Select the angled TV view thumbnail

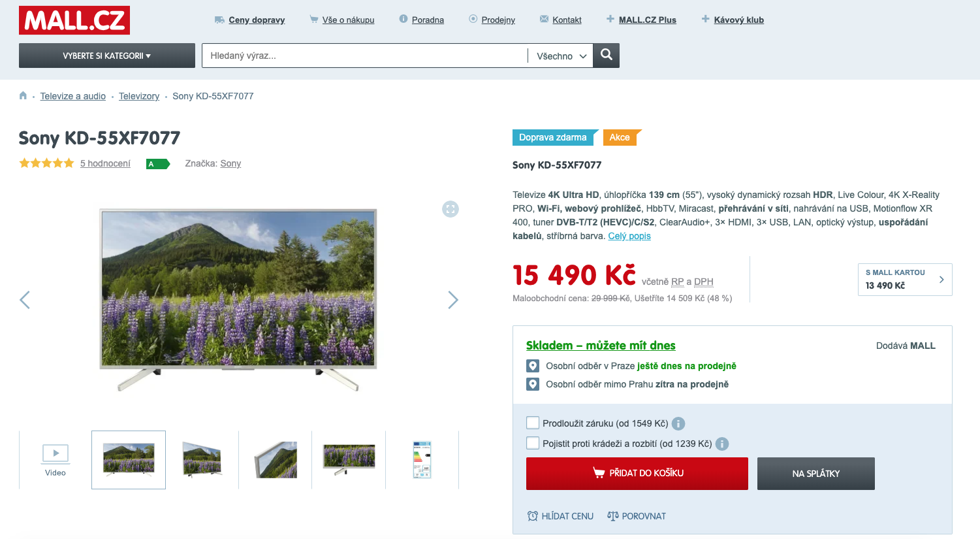pos(202,460)
